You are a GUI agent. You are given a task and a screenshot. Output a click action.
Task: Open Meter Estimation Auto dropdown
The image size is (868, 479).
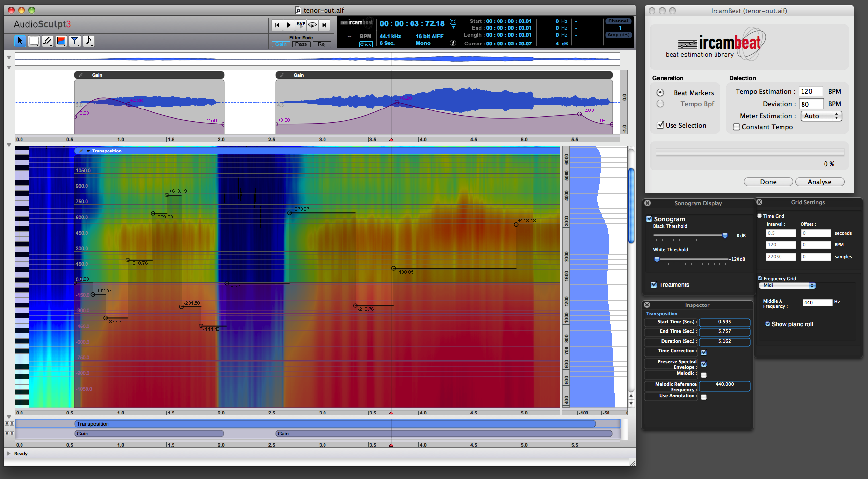[821, 116]
